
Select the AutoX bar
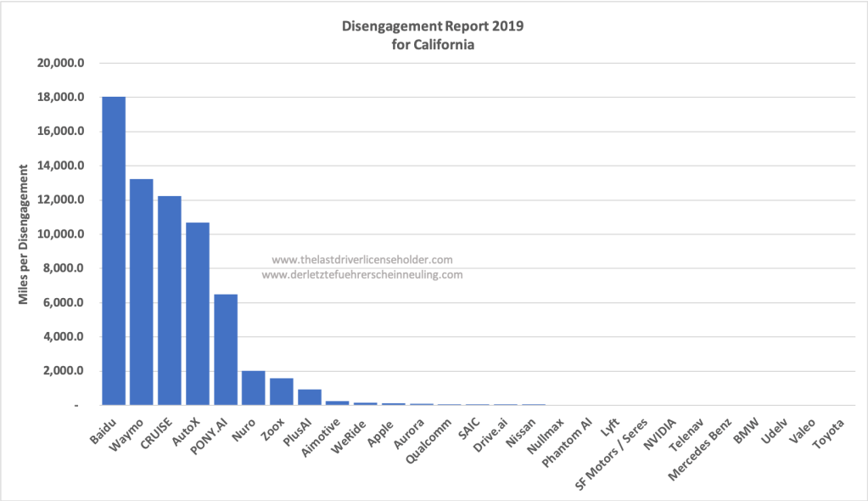(x=198, y=314)
